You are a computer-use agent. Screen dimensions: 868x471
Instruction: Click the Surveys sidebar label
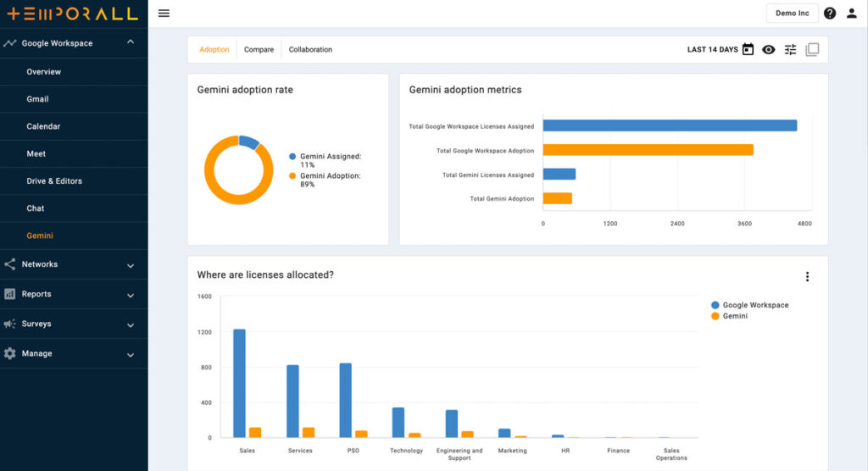point(36,324)
